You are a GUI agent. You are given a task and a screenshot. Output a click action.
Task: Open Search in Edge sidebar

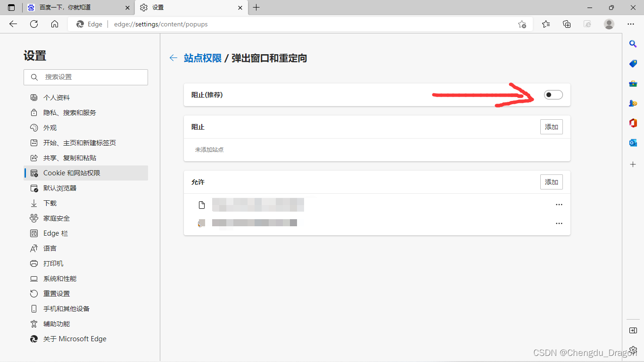[632, 43]
